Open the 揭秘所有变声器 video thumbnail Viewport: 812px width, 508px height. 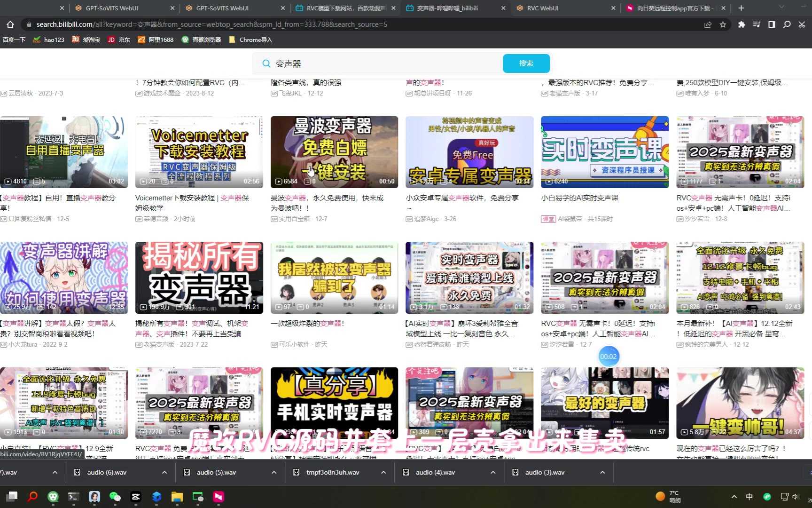tap(199, 278)
